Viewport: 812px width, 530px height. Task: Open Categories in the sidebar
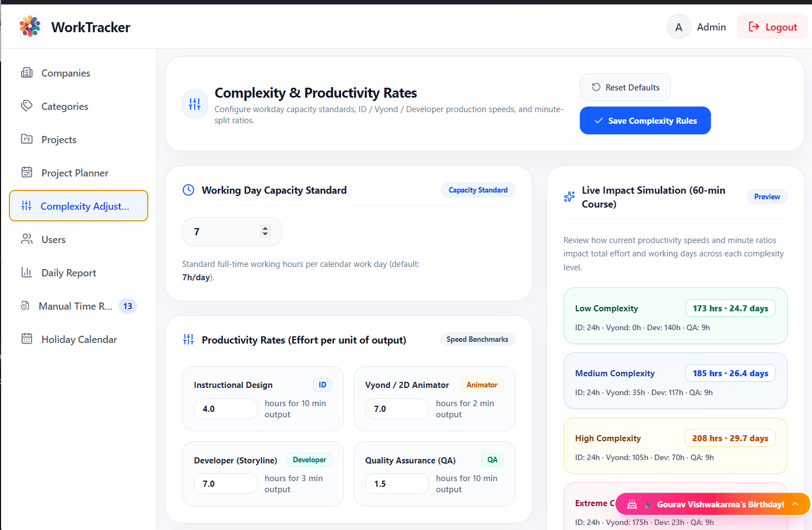point(78,106)
